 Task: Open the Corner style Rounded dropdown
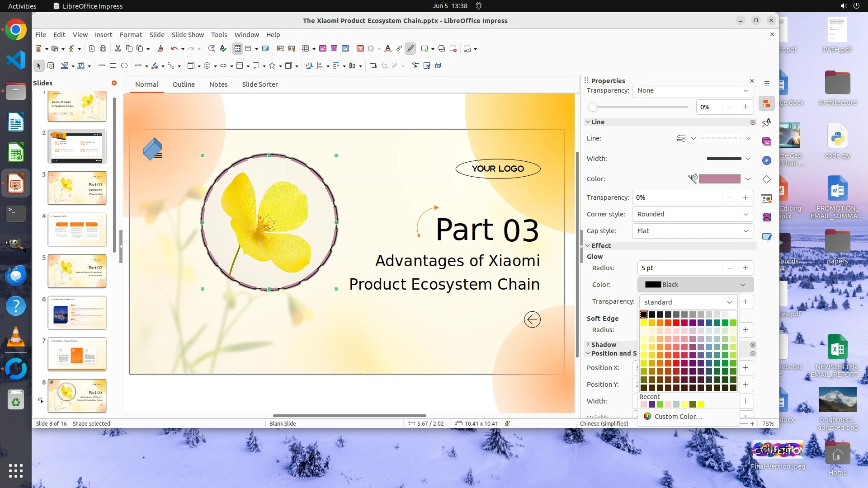(693, 214)
